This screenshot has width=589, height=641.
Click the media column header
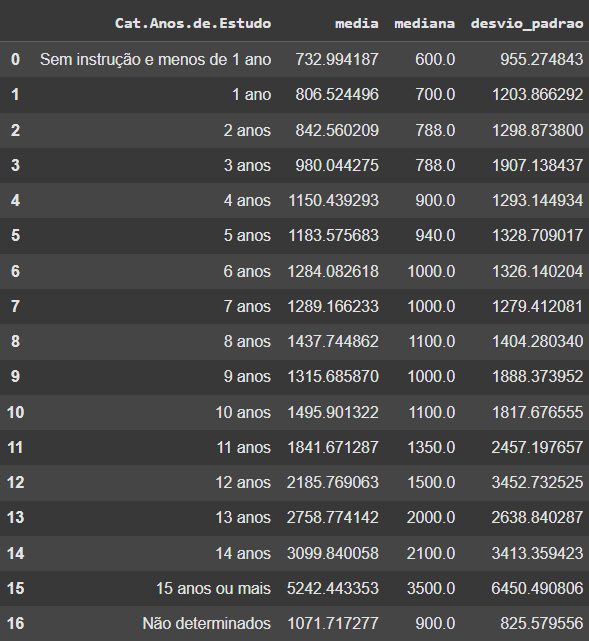click(356, 23)
